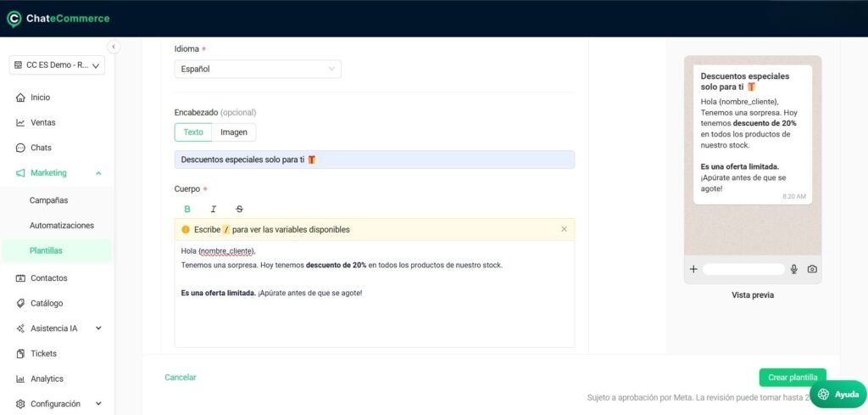Click the warning icon in the hint banner

tap(186, 229)
